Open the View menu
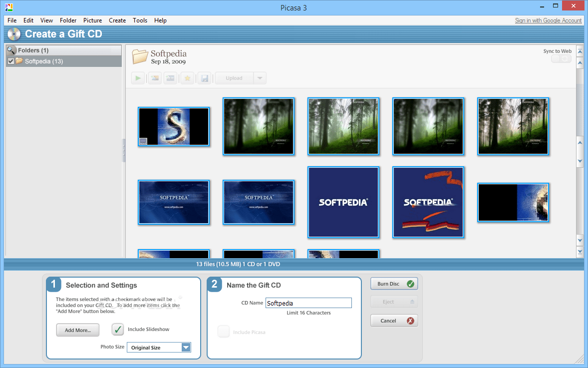The width and height of the screenshot is (588, 368). click(x=46, y=20)
